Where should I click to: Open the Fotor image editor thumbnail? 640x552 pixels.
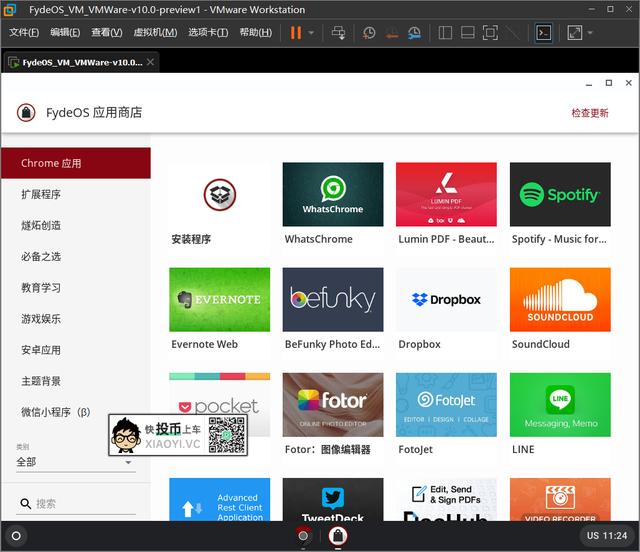pyautogui.click(x=333, y=405)
